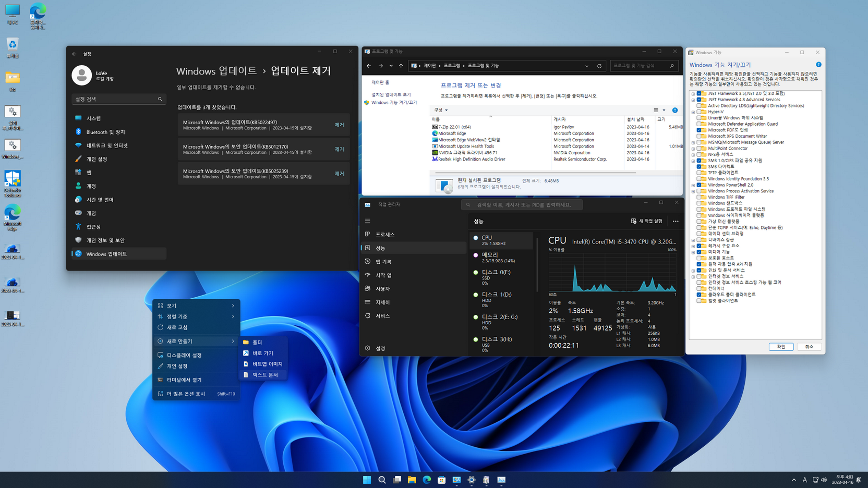Click the Task Manager hamburger menu icon
The width and height of the screenshot is (868, 488).
pos(368,221)
